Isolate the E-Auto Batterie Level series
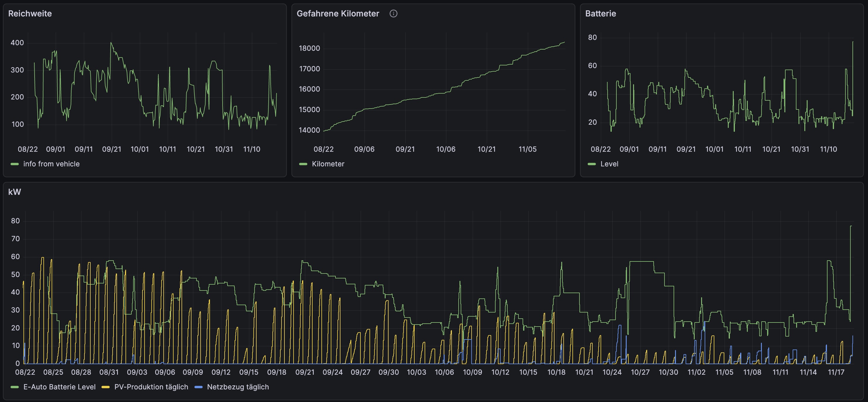The image size is (868, 402). click(59, 387)
